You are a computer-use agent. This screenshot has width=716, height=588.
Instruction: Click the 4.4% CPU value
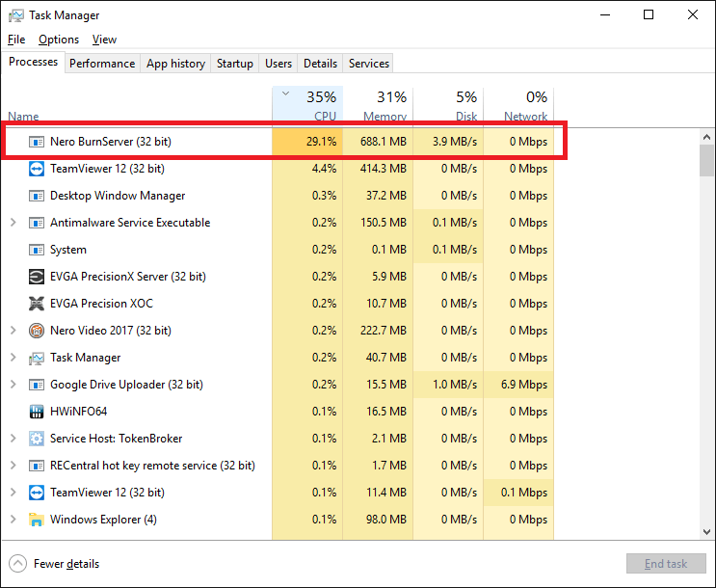click(324, 169)
